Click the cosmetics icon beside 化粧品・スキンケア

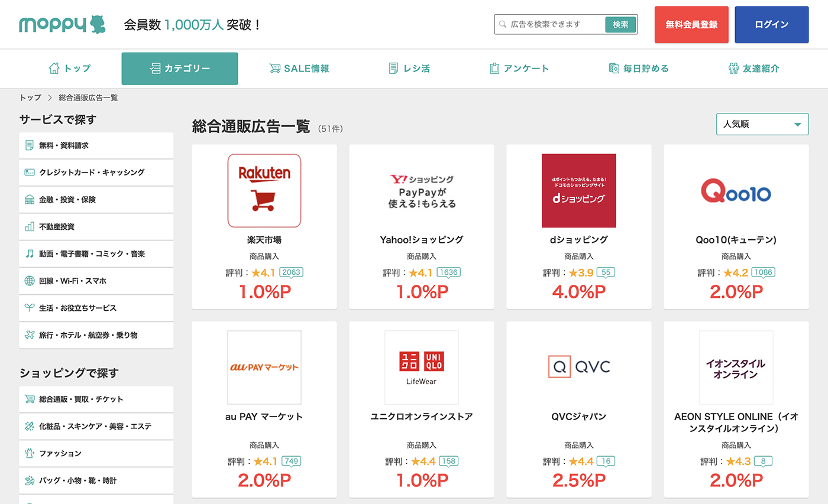(30, 426)
